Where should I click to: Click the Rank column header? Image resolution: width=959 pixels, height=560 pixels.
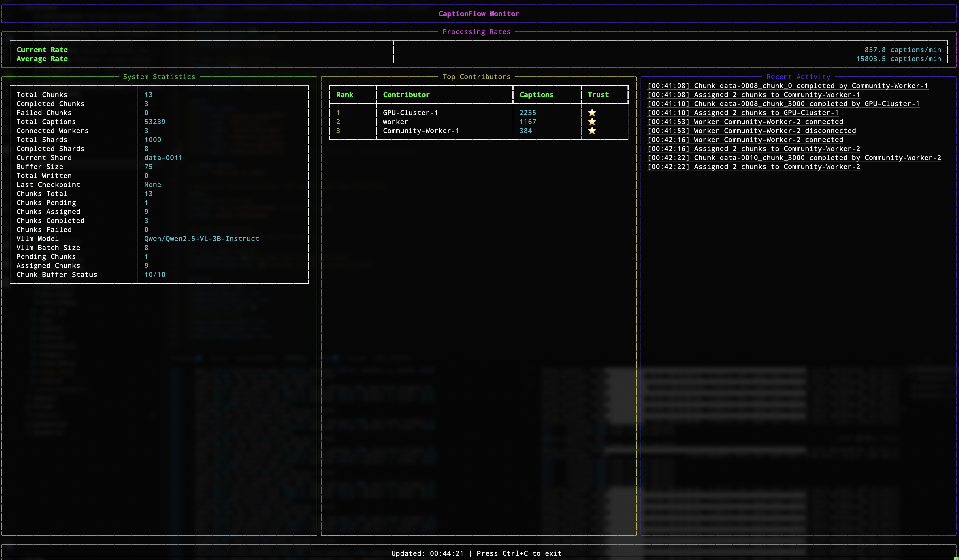[344, 95]
